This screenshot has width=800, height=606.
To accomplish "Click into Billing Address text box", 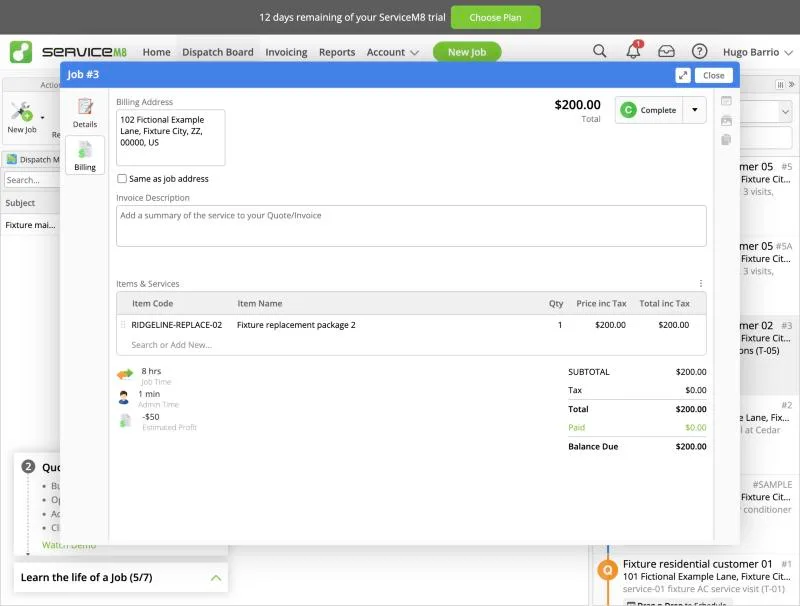I will [x=170, y=138].
